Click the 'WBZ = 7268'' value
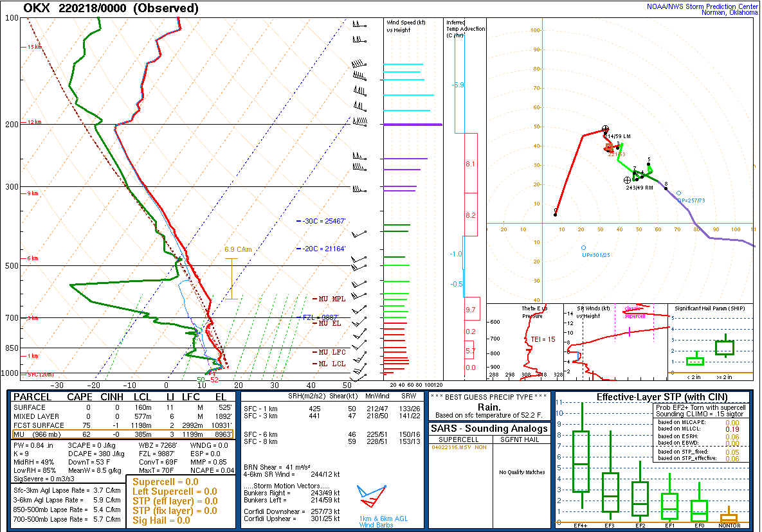Screen dimensions: 762x532 158,446
